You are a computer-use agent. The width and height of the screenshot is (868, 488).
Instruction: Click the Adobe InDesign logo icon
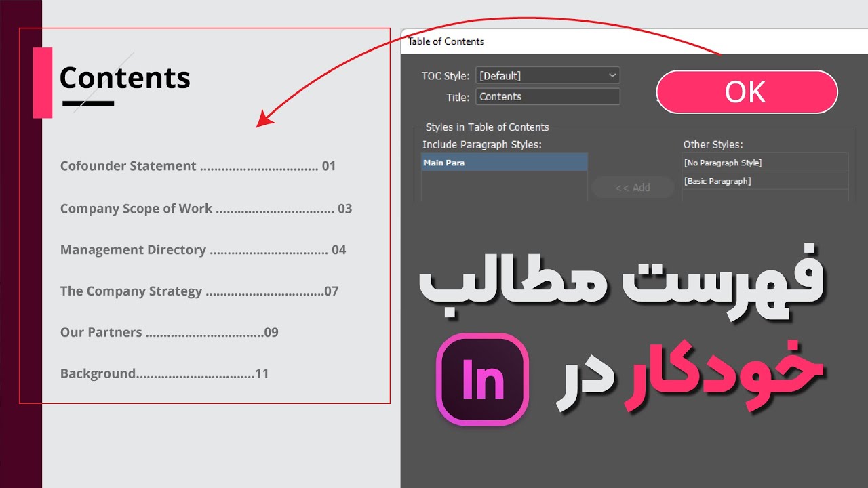coord(482,380)
